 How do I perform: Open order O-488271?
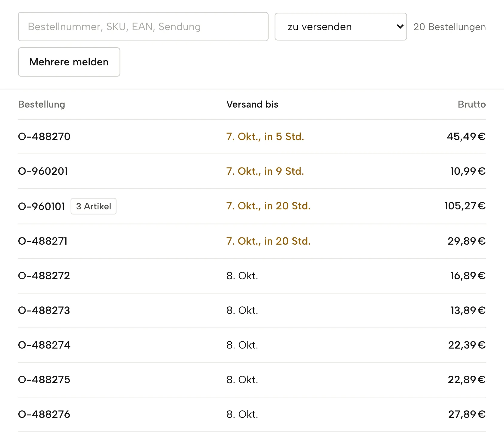point(43,241)
